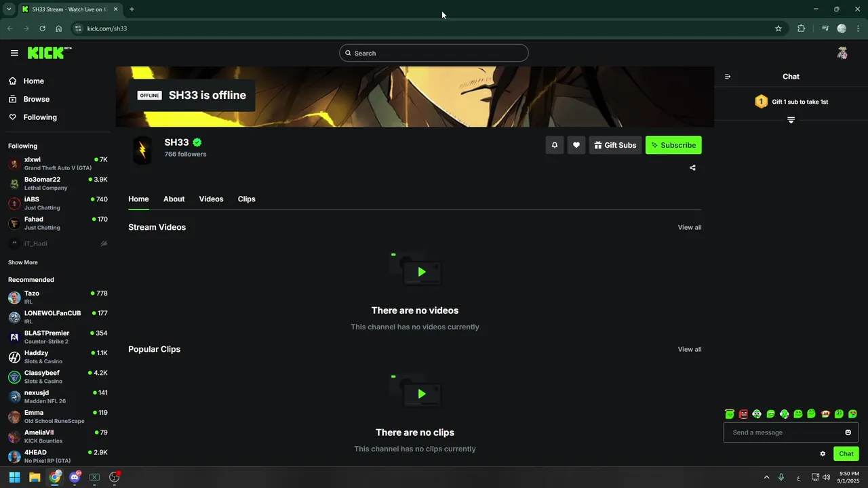Image resolution: width=868 pixels, height=488 pixels.
Task: Open chat settings gear
Action: coord(823,454)
